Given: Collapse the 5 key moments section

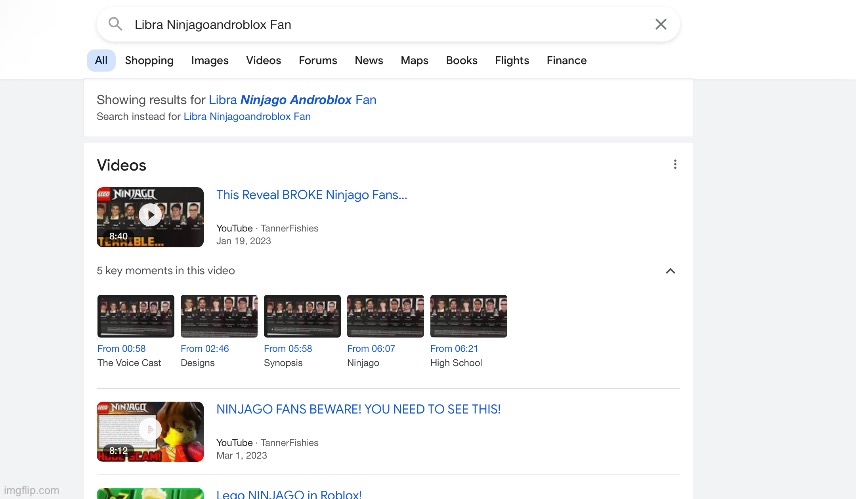Looking at the screenshot, I should [670, 271].
